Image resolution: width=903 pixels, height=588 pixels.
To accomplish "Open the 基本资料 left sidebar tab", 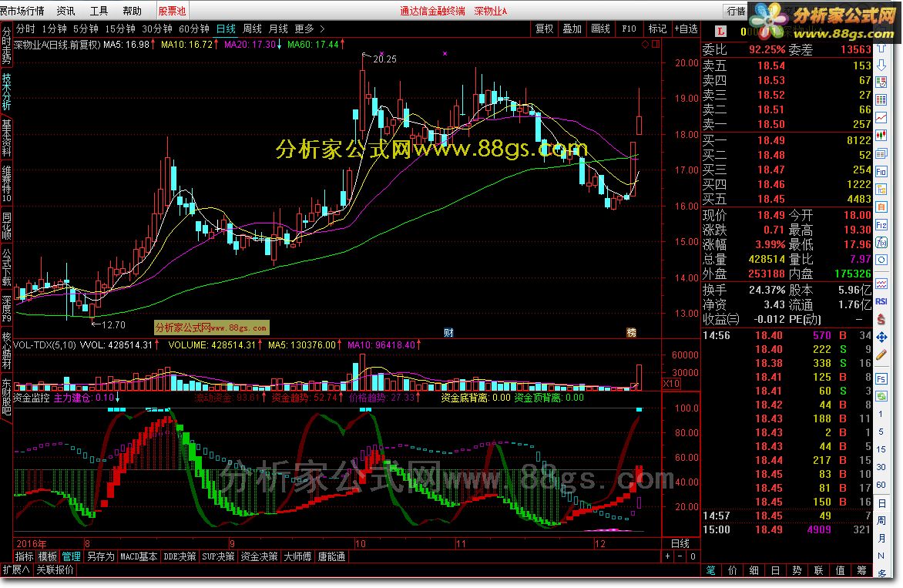I will coord(6,138).
